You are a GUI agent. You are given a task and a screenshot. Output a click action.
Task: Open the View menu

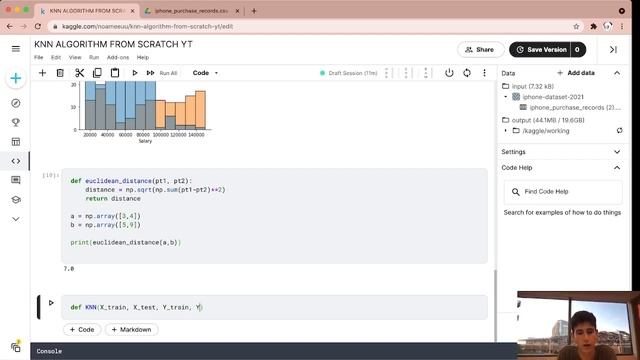point(75,58)
